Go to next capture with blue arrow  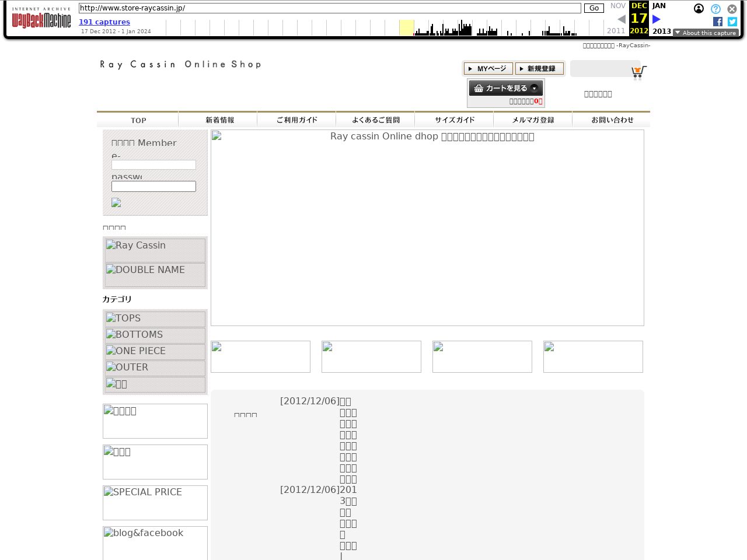pos(656,19)
